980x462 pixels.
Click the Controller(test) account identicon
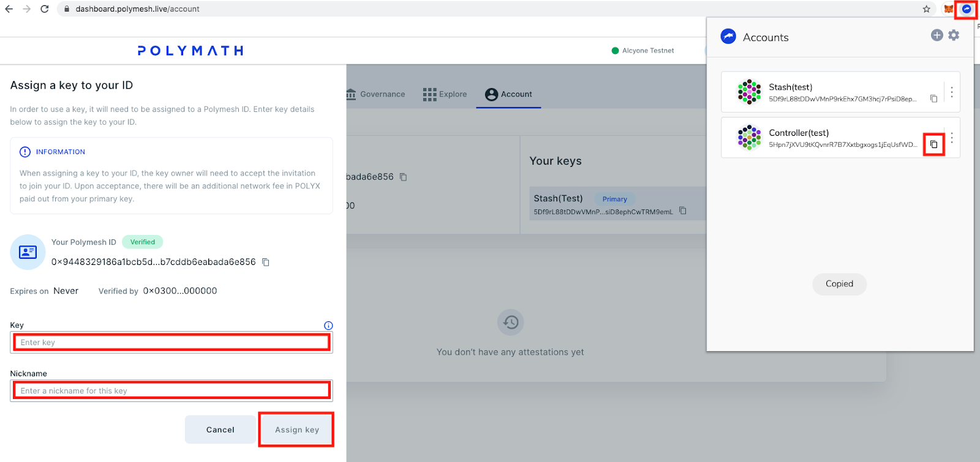(x=749, y=138)
